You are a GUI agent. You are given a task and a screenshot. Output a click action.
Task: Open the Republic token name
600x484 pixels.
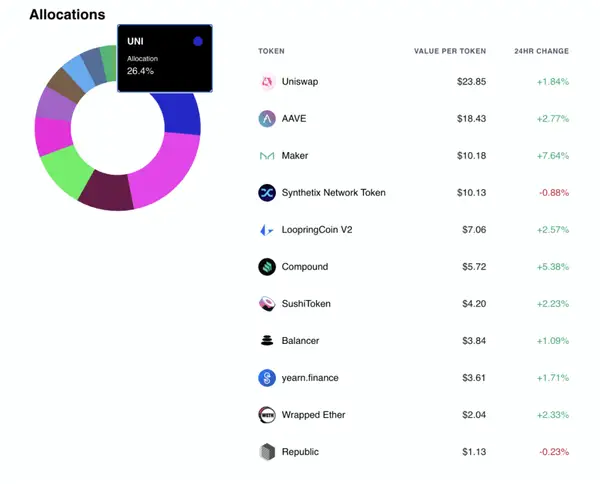click(300, 452)
